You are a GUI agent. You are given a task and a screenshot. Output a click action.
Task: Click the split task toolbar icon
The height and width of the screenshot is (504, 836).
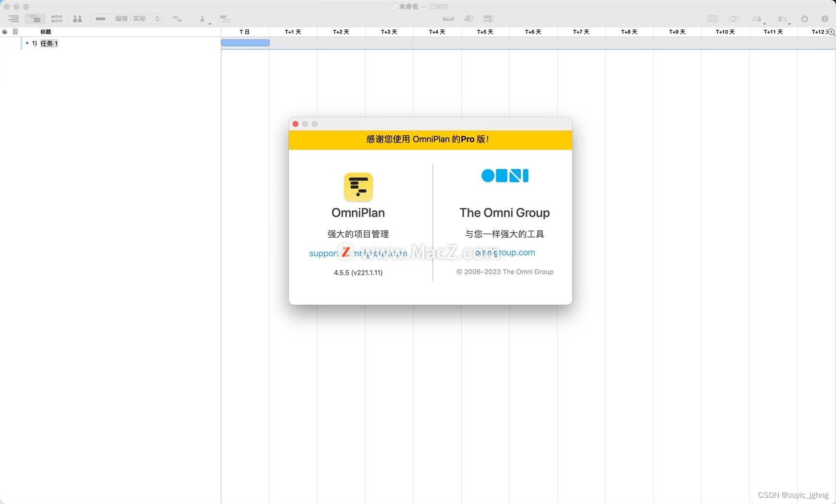pos(225,19)
